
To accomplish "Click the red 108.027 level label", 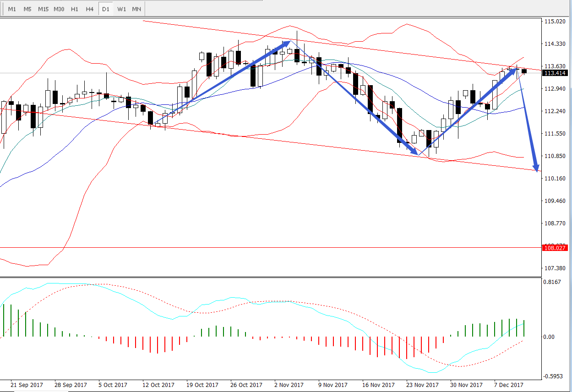I will pos(555,248).
